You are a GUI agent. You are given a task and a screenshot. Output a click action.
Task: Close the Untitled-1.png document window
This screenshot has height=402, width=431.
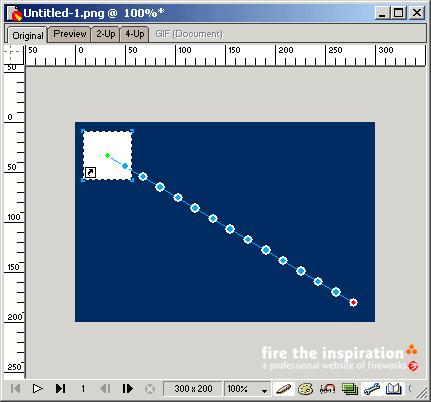[417, 13]
